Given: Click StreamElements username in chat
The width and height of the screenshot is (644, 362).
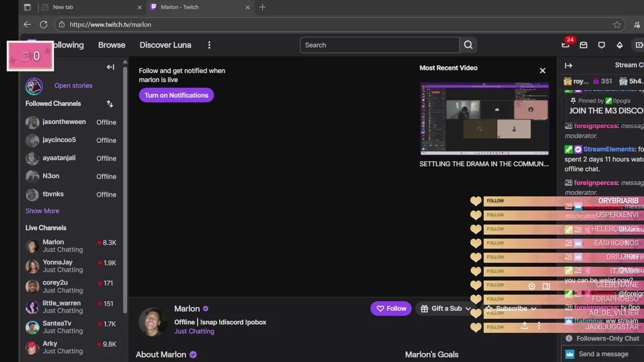Looking at the screenshot, I should click(x=609, y=149).
